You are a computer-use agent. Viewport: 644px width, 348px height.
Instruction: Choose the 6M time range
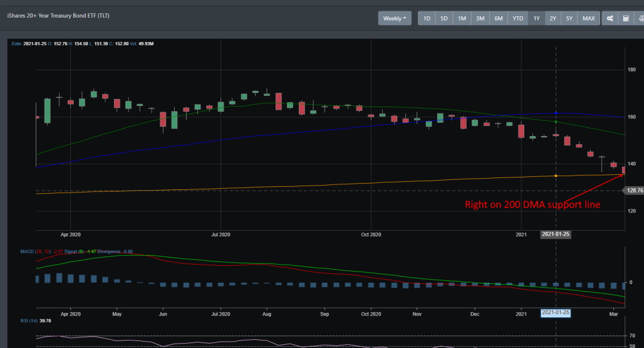[x=499, y=18]
